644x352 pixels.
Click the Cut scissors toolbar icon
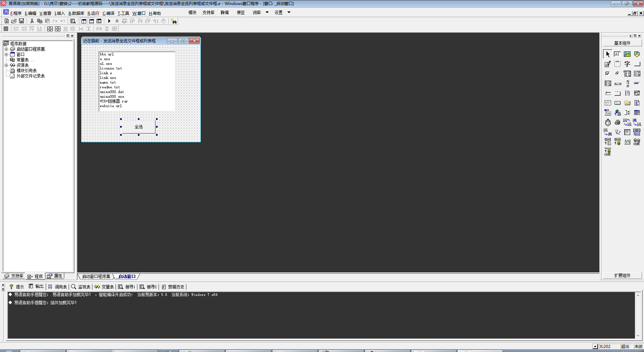point(32,21)
